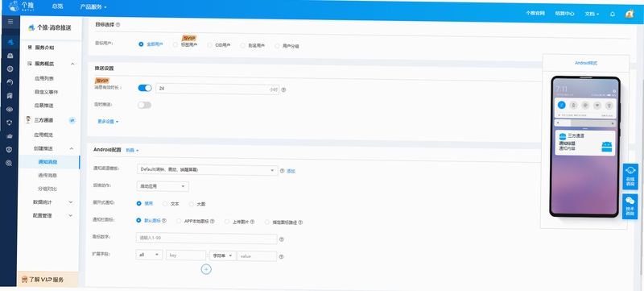This screenshot has width=644, height=291.
Task: Click help icon after the 1-99 badge field
Action: [281, 239]
